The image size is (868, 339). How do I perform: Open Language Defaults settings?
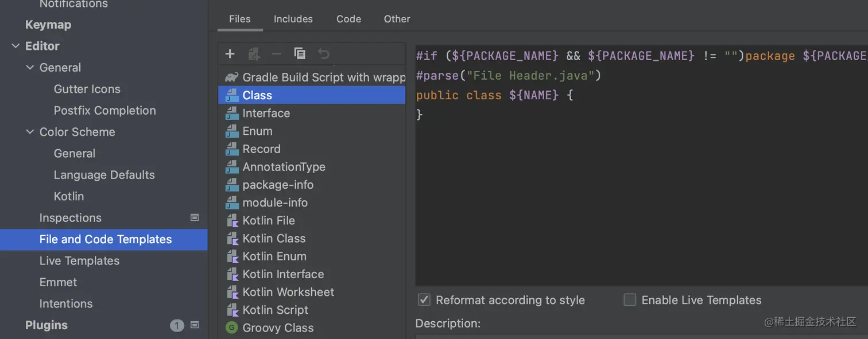104,175
